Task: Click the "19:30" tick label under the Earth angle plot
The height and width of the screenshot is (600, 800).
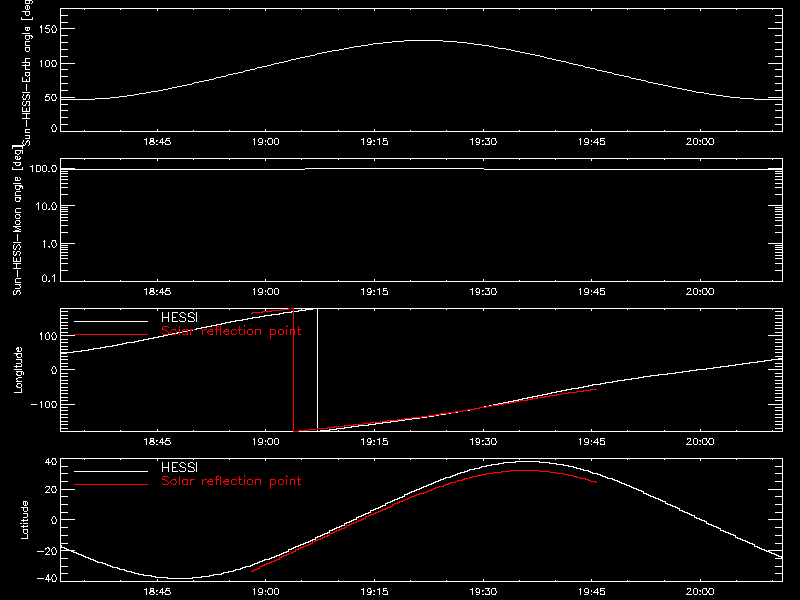Action: 483,142
